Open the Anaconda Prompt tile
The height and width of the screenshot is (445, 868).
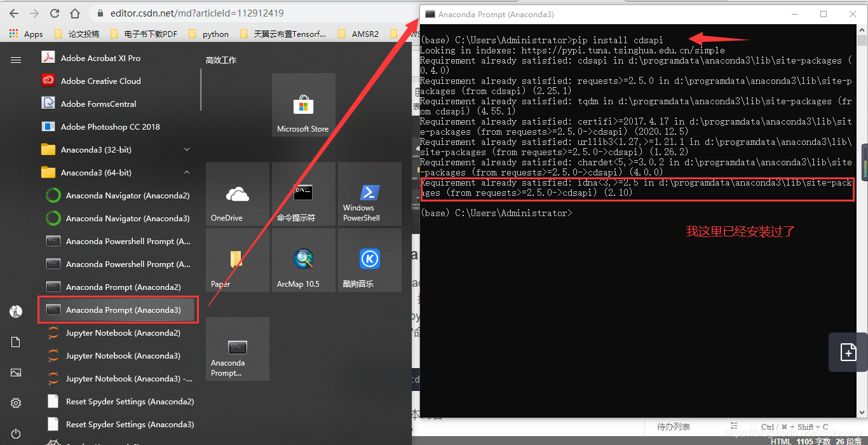(x=237, y=349)
